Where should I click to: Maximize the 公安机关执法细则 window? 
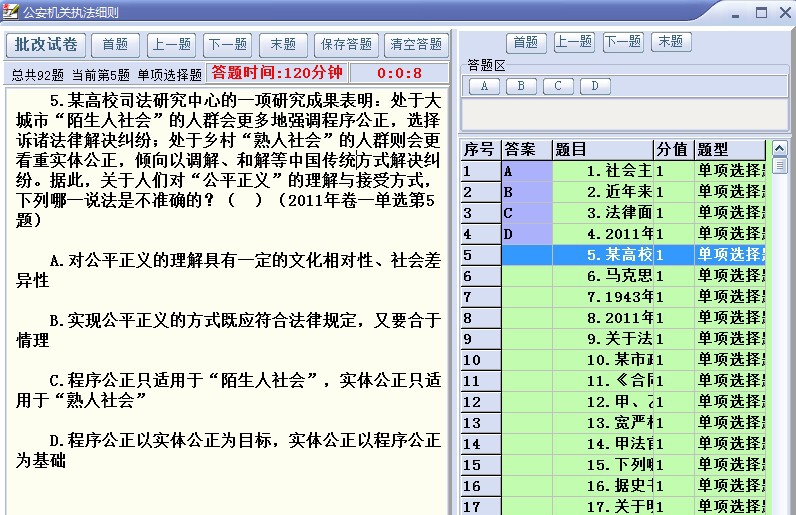(761, 13)
